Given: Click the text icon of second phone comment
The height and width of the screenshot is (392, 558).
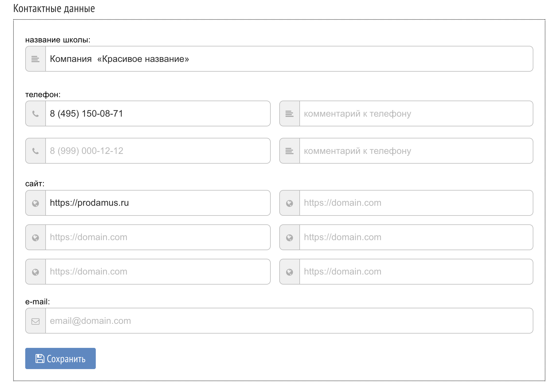Looking at the screenshot, I should coord(290,151).
